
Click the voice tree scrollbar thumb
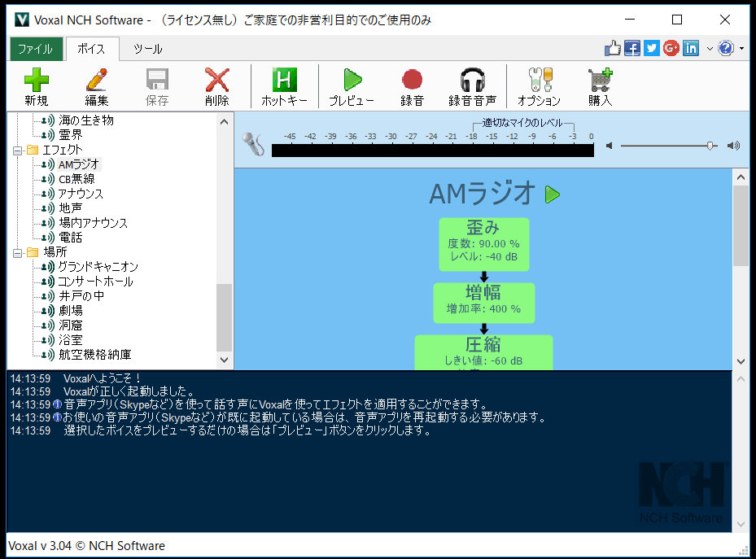(225, 317)
